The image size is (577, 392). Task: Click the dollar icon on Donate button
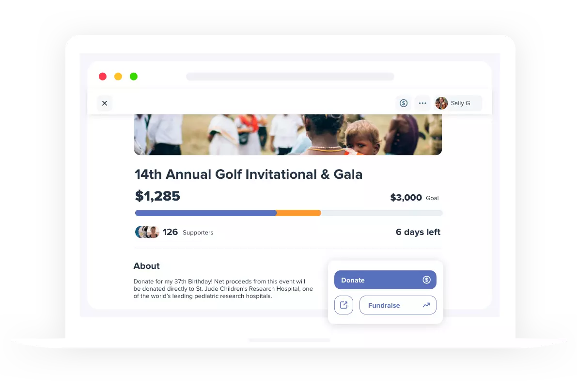tap(426, 280)
